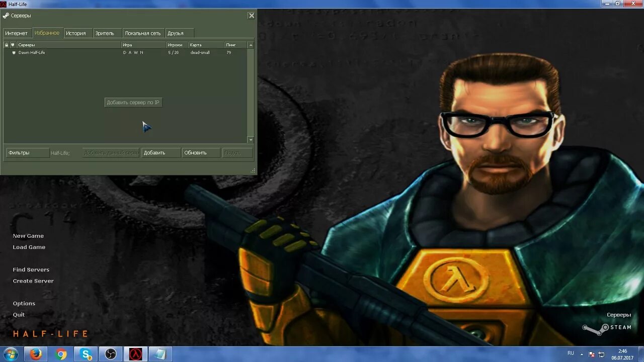The height and width of the screenshot is (362, 644).
Task: Open the Windows Start button
Action: click(10, 354)
